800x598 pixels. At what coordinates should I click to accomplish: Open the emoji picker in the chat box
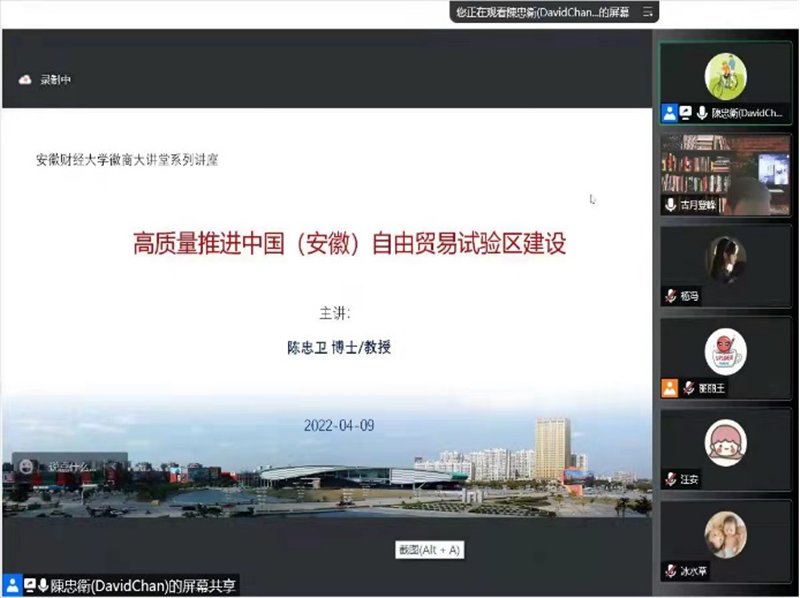coord(26,466)
